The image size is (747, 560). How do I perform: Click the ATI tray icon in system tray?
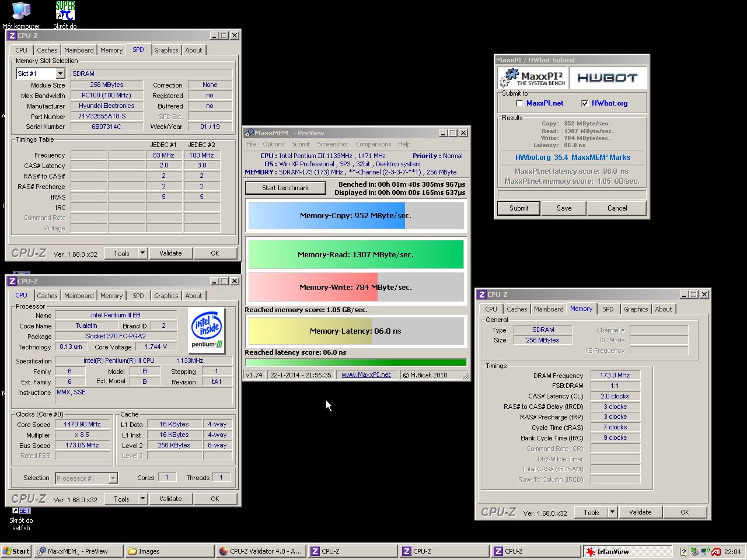pyautogui.click(x=716, y=551)
